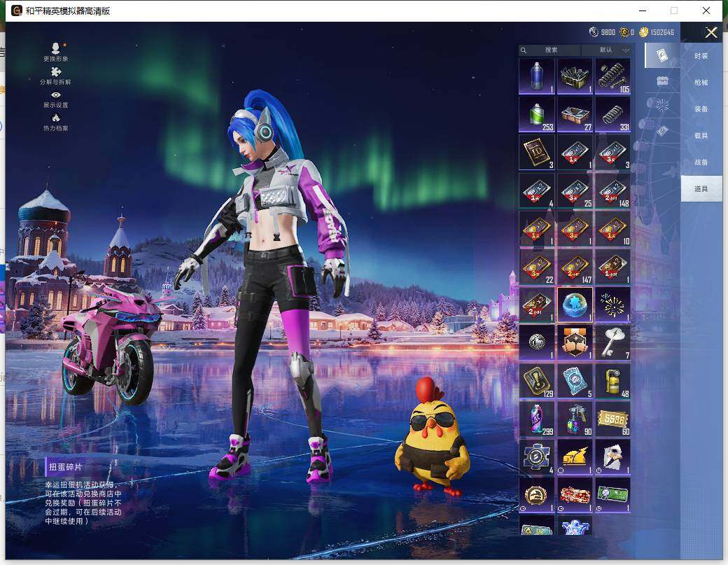This screenshot has width=728, height=565.
Task: Open the 更换形象 change appearance option
Action: (56, 52)
